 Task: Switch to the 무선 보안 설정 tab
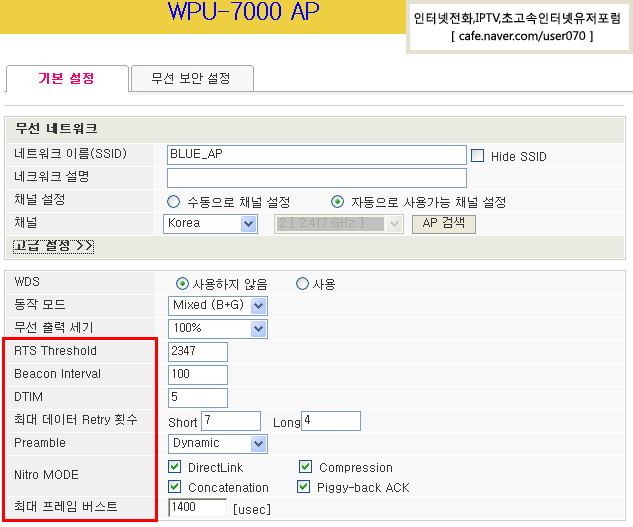pos(190,78)
